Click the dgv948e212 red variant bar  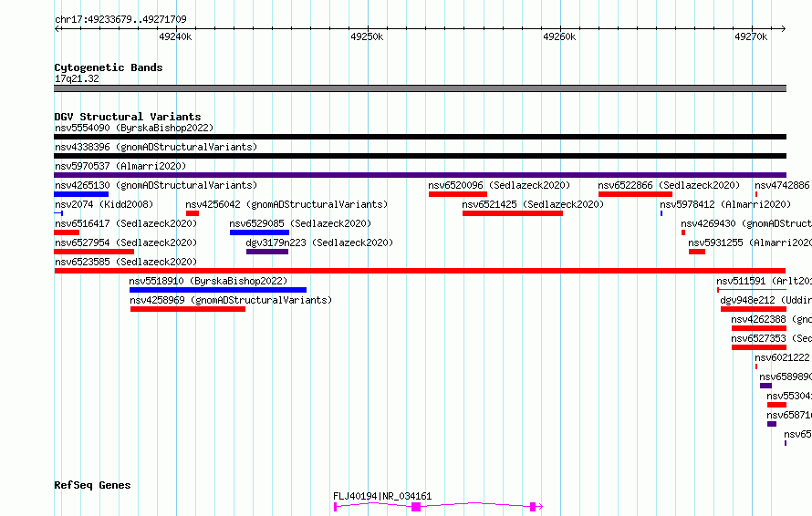754,309
